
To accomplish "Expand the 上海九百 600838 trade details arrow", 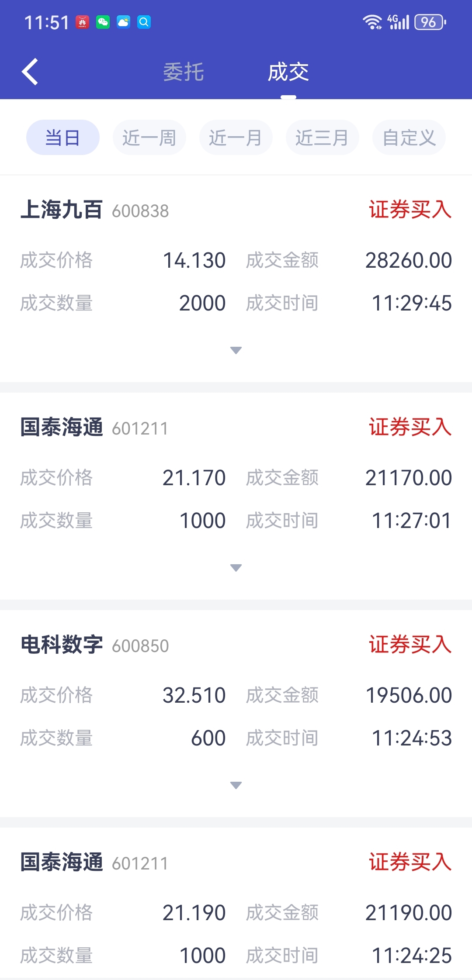I will click(236, 350).
